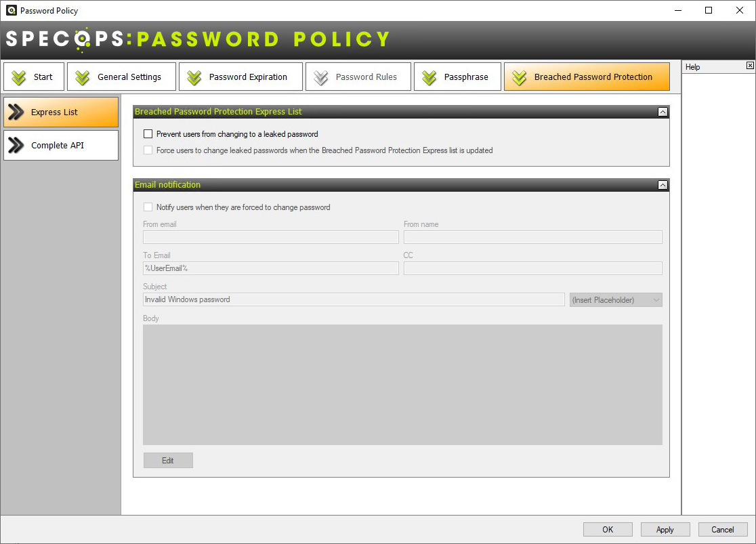
Task: Click the Complete API arrow icon
Action: click(16, 146)
